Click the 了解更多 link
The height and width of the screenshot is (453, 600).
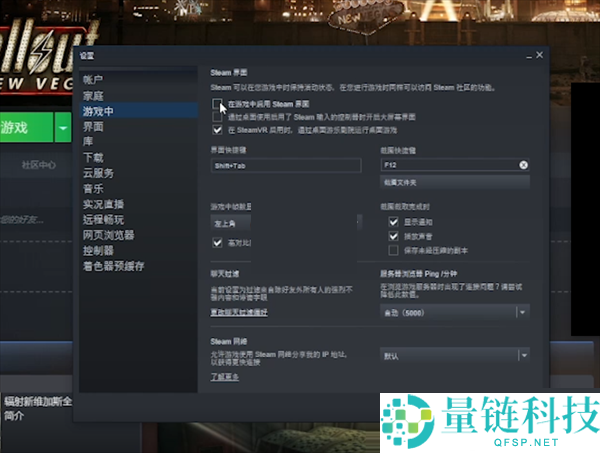(223, 377)
